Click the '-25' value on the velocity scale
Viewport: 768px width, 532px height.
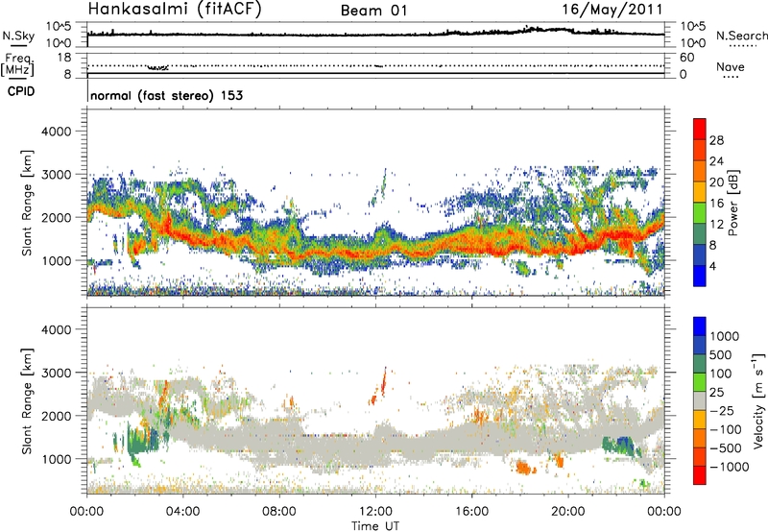[722, 410]
